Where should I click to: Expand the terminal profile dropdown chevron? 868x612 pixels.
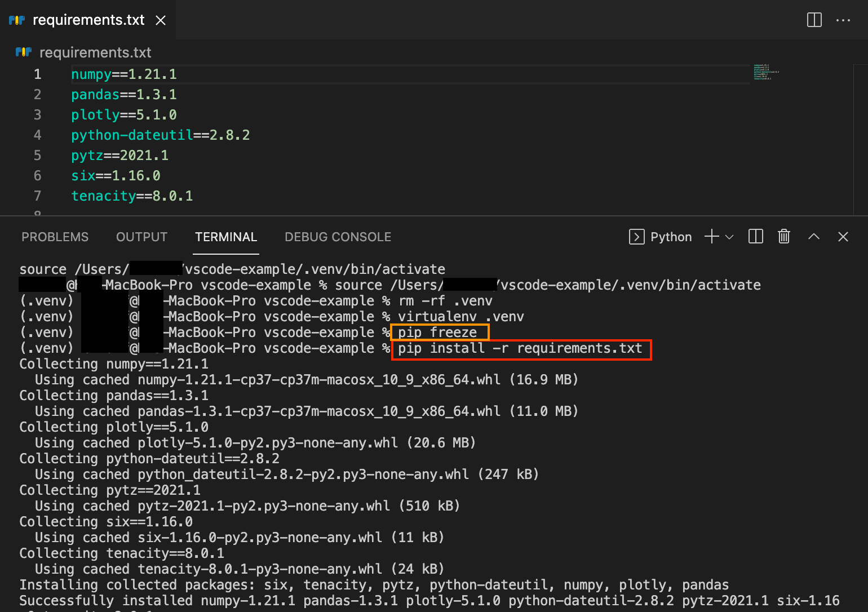[729, 237]
